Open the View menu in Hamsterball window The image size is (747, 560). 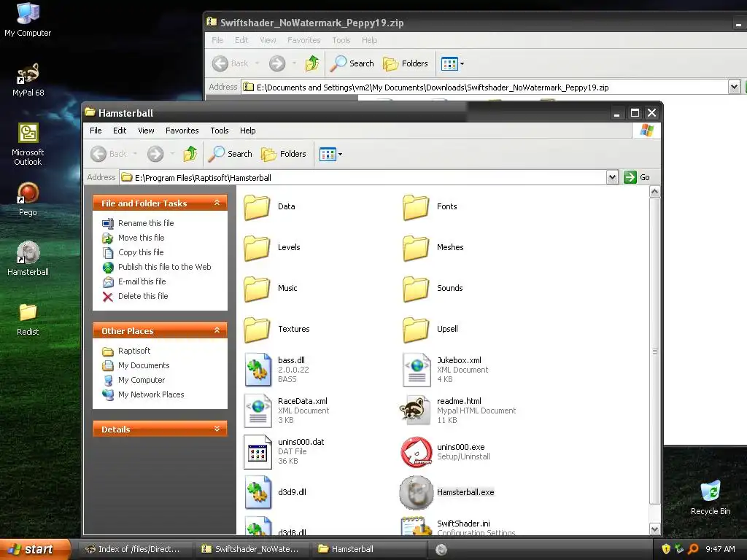pos(146,131)
